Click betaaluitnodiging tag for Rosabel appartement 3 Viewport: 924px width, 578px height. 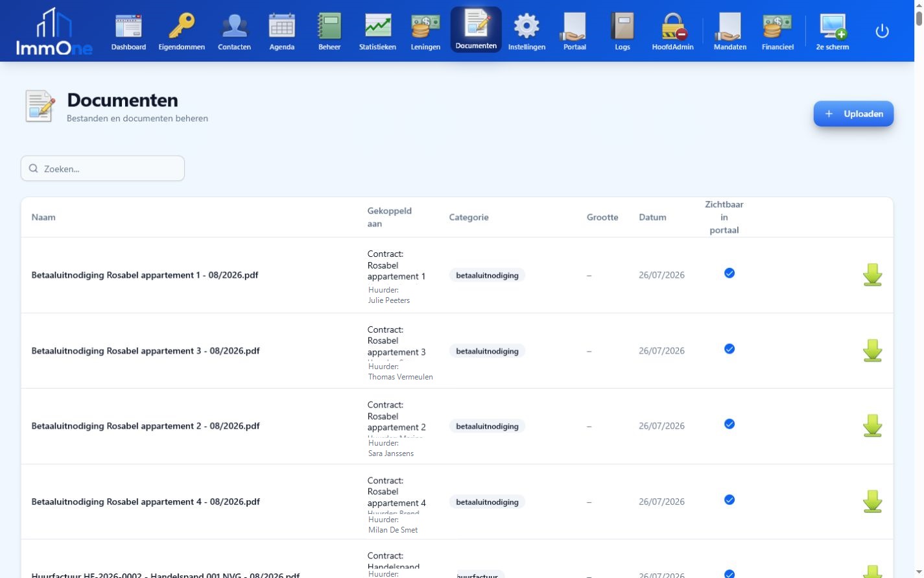point(487,351)
